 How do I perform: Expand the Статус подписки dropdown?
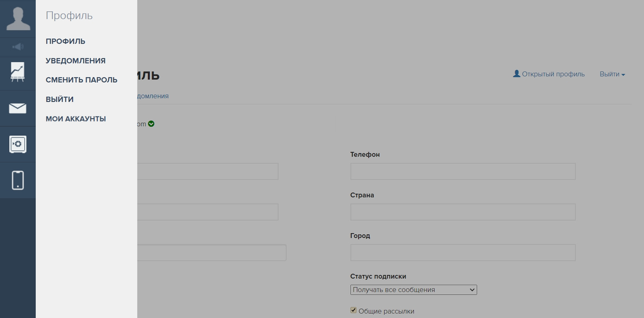[414, 290]
